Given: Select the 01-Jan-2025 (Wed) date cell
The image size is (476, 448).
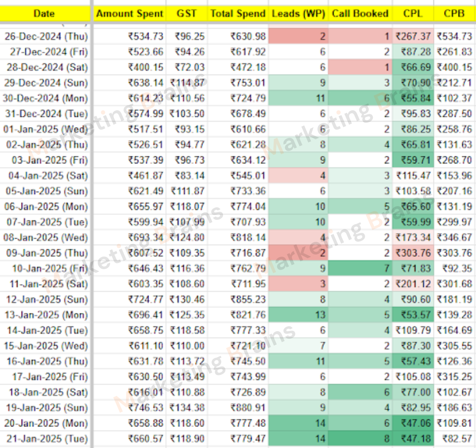Looking at the screenshot, I should point(46,129).
